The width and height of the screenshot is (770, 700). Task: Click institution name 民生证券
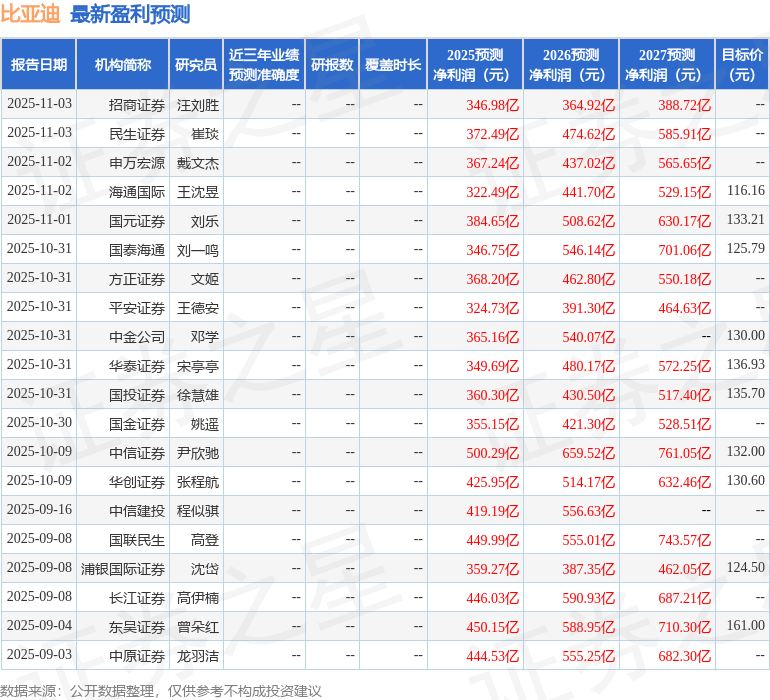pyautogui.click(x=137, y=134)
